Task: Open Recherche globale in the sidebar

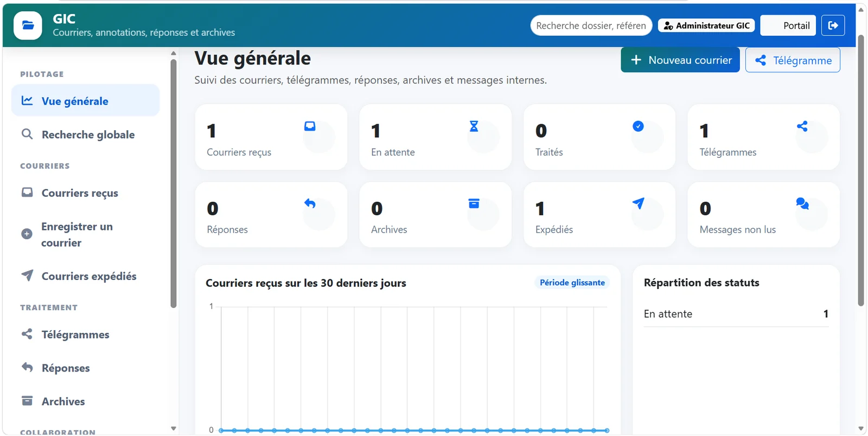Action: [x=85, y=134]
